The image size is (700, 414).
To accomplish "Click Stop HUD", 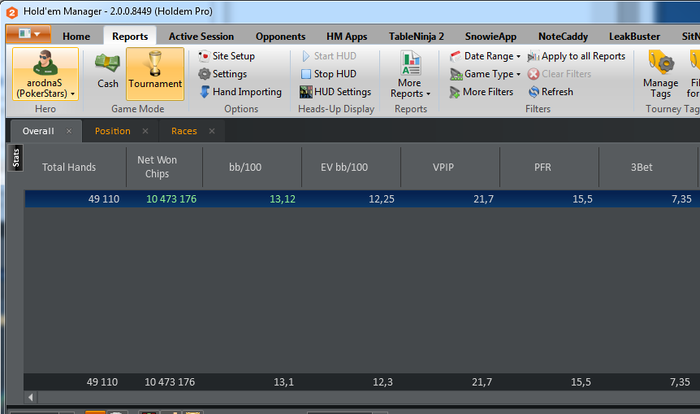I will [329, 74].
